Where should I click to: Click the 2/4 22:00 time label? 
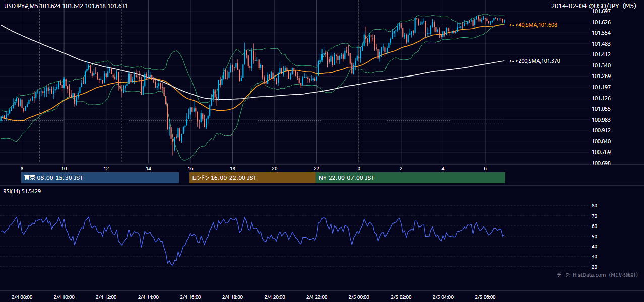coord(316,297)
